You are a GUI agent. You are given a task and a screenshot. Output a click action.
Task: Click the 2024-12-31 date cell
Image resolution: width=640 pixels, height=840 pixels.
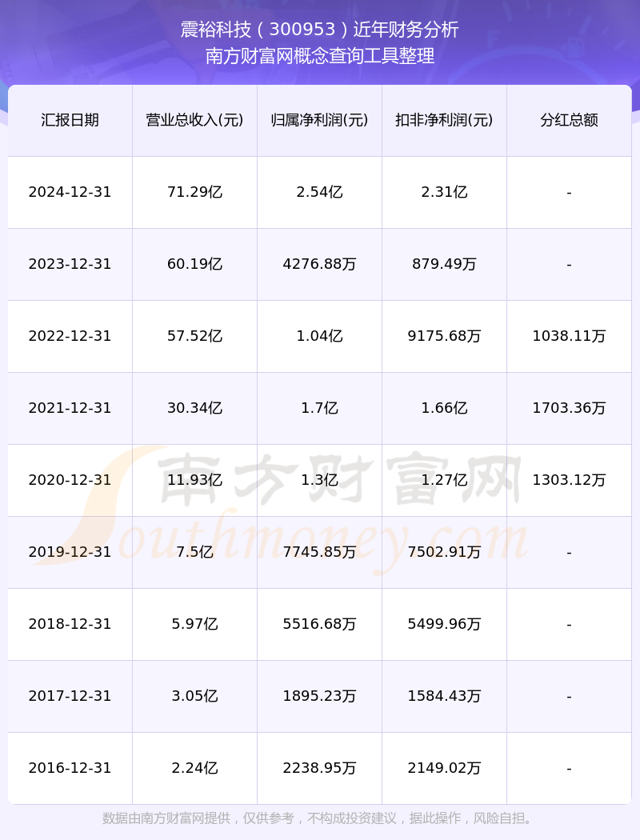tap(70, 192)
